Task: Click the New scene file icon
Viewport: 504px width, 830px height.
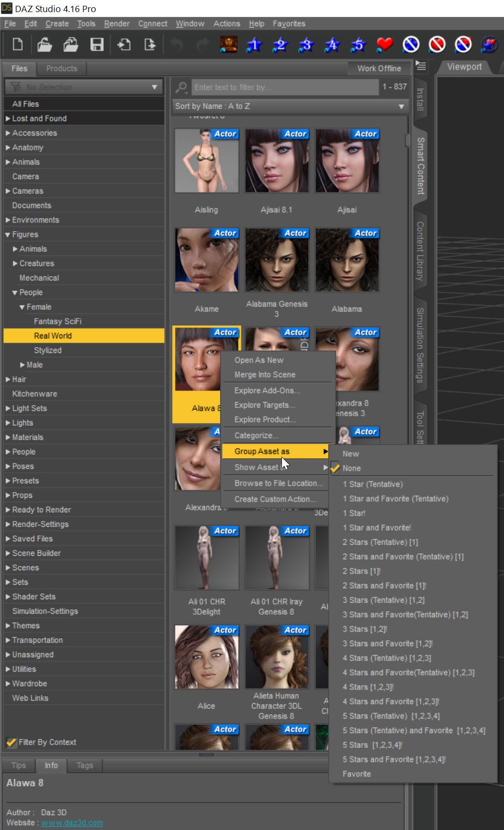Action: 18,45
